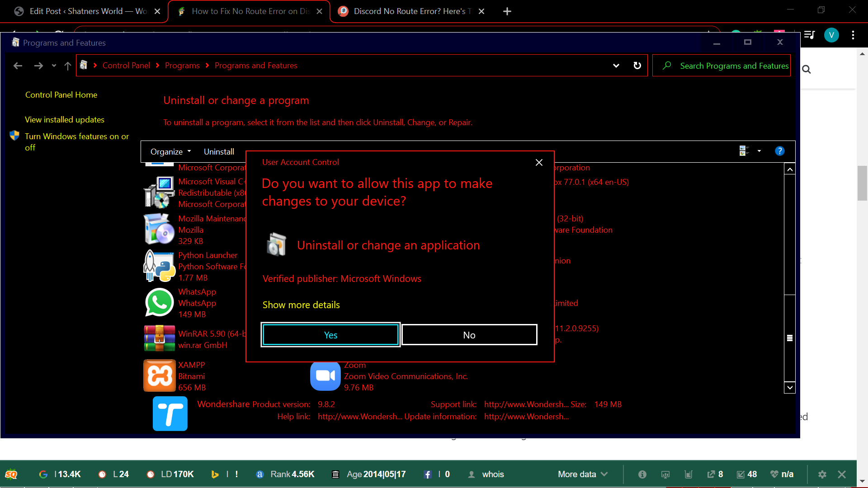Click the external links count 8

click(715, 474)
